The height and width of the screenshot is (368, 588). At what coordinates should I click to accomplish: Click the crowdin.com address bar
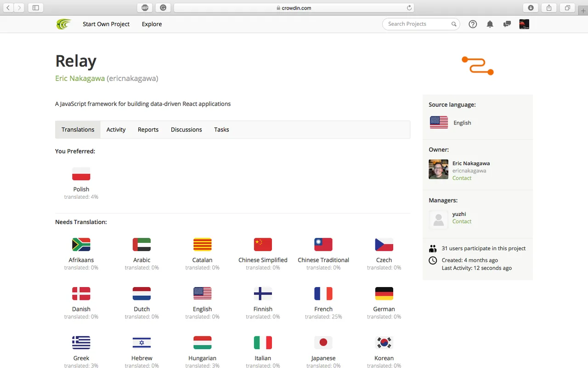click(x=294, y=7)
